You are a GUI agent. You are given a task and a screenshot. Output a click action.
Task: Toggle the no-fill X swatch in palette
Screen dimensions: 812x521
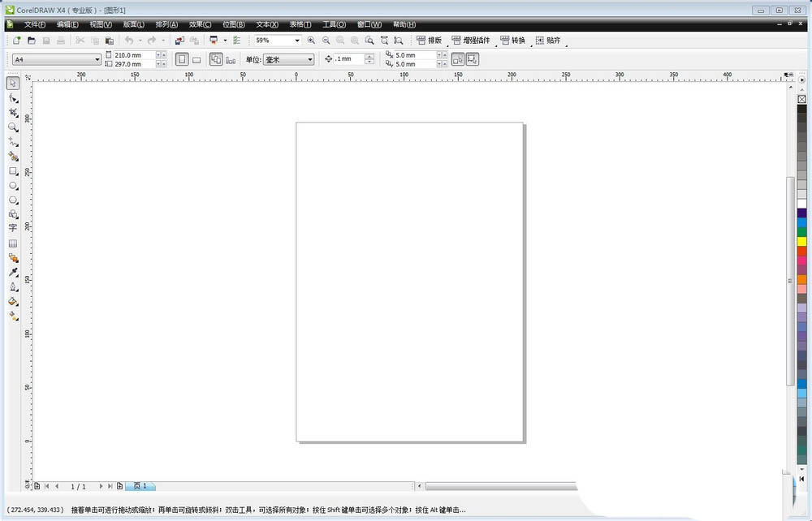coord(802,99)
